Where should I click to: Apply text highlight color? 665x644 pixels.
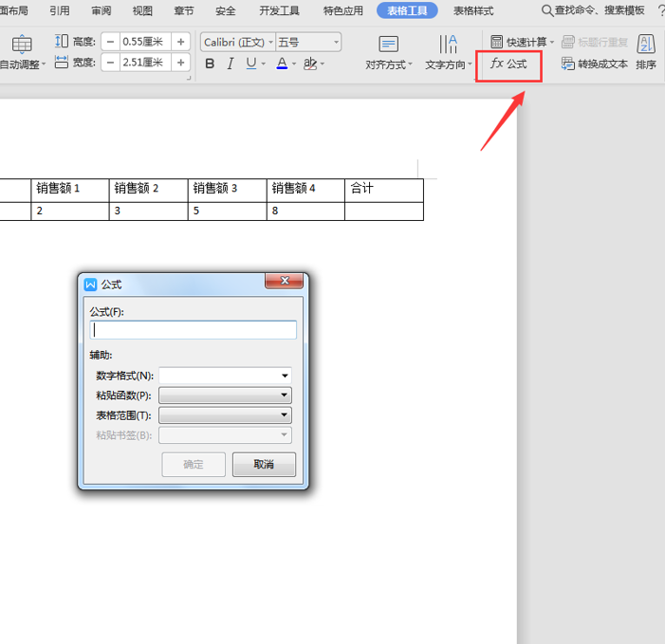click(310, 64)
